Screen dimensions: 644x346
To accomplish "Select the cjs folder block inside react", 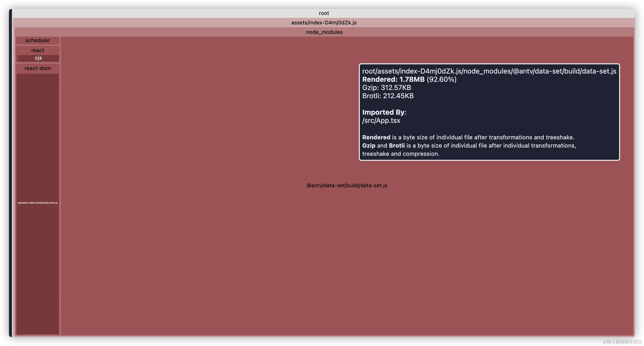I will point(38,58).
